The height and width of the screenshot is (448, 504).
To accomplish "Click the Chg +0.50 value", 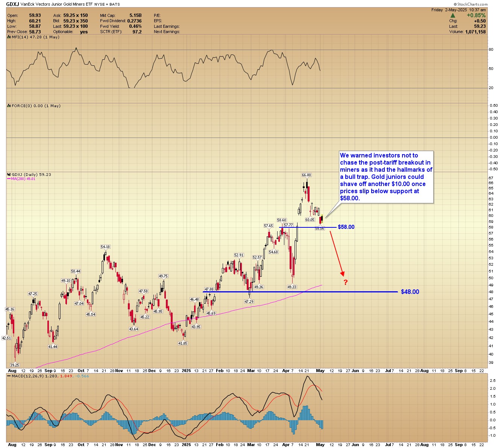I will (480, 21).
